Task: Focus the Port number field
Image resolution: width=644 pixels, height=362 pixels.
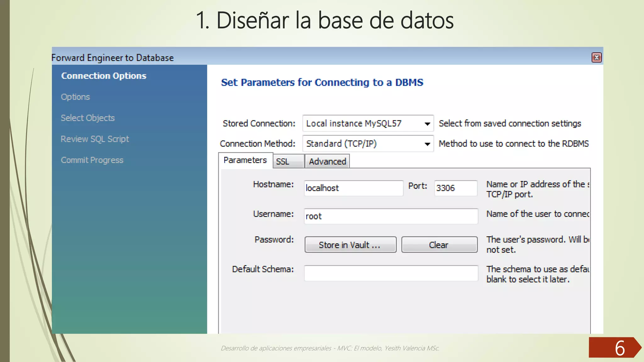Action: click(x=455, y=188)
